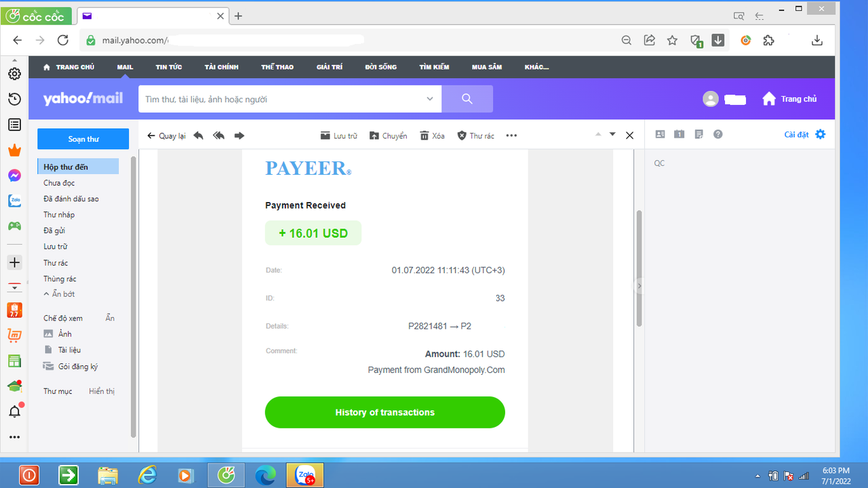The height and width of the screenshot is (488, 868).
Task: Open the green spreadsheet sidebar shortcut
Action: pyautogui.click(x=14, y=361)
